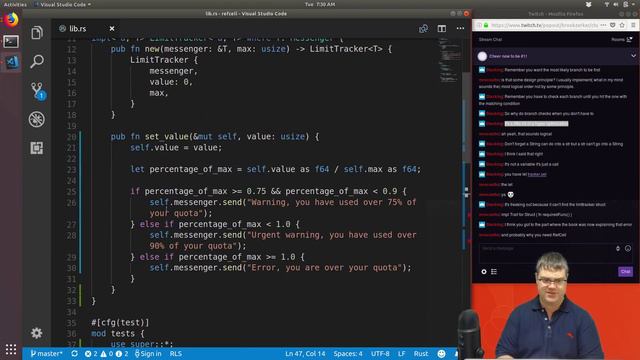Click the green padlock site info icon
Image resolution: width=640 pixels, height=360 pixels.
[x=486, y=25]
